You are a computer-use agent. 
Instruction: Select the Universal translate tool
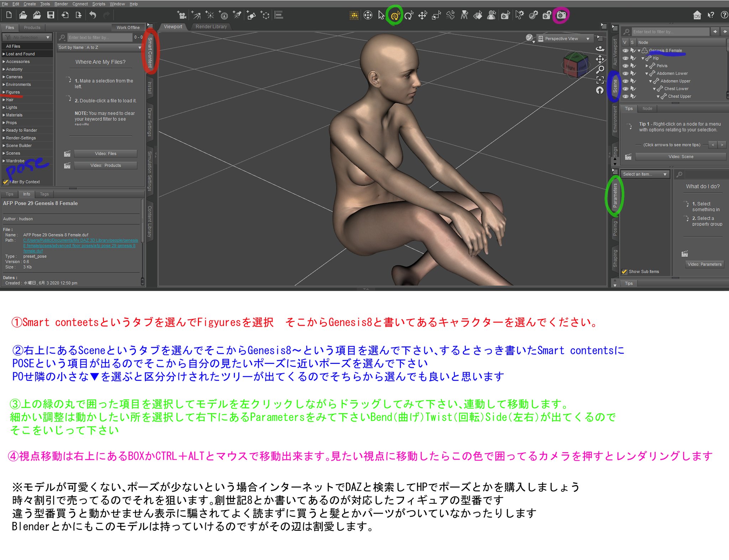pyautogui.click(x=423, y=15)
